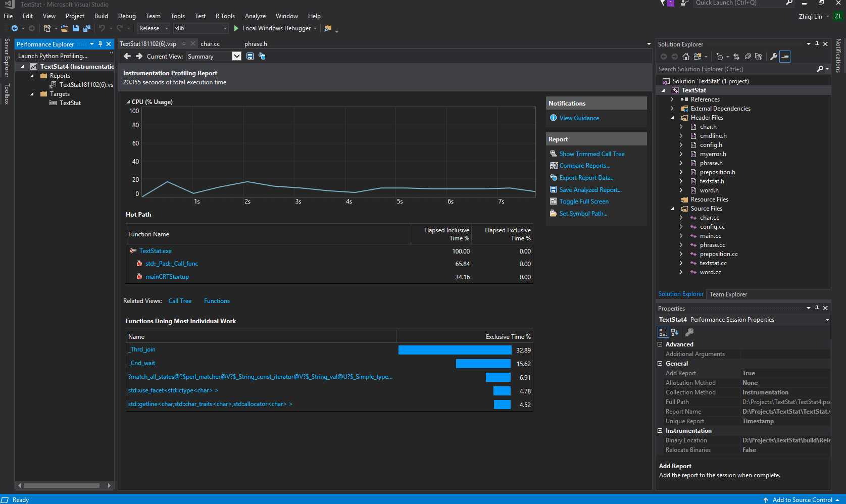
Task: Collapse the Source Files folder
Action: (x=672, y=209)
